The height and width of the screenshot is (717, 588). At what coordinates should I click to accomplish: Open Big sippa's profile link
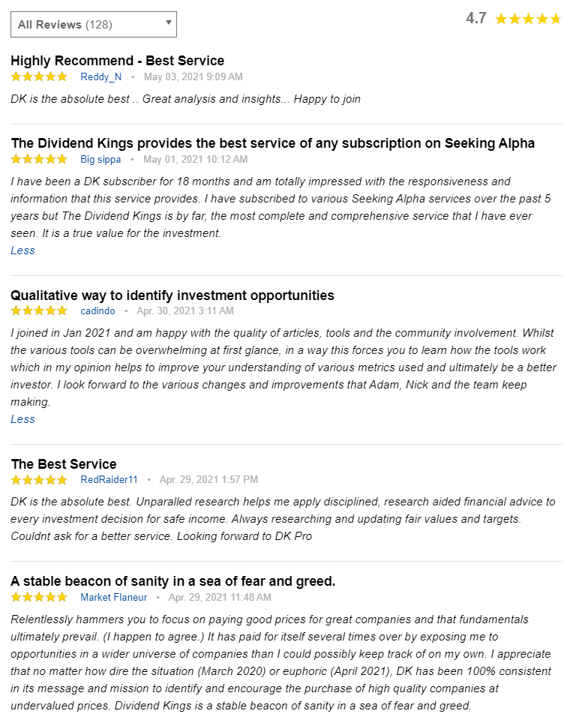(x=100, y=160)
